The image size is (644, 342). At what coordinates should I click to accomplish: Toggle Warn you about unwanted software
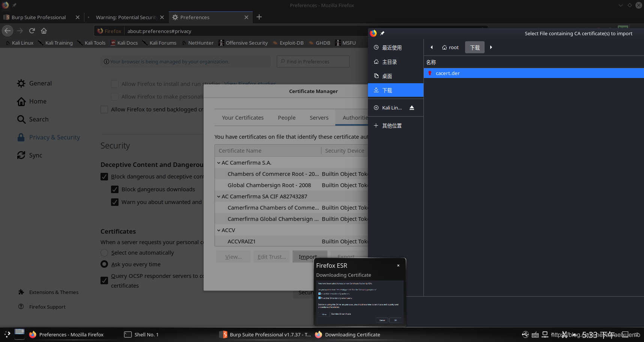click(115, 202)
